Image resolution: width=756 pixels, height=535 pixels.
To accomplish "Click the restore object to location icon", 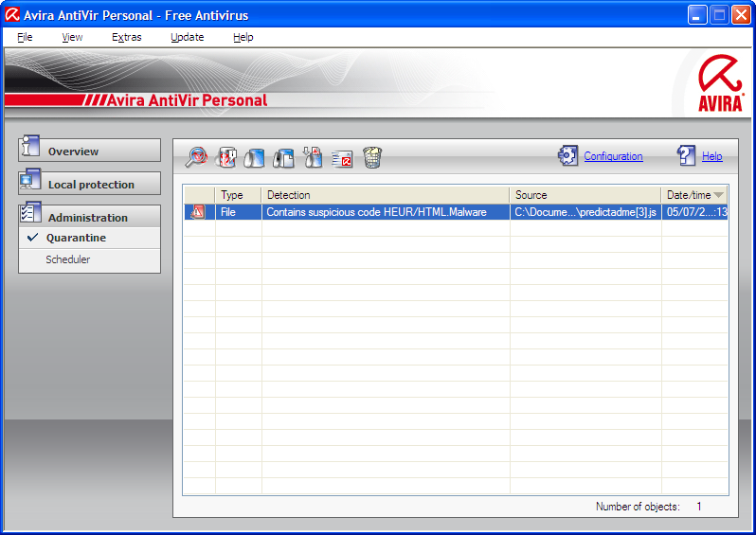I will tap(283, 157).
